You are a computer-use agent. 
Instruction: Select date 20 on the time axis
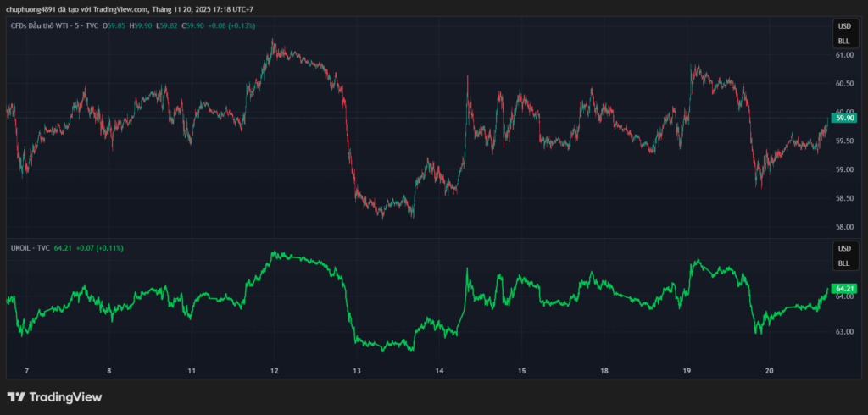click(769, 371)
